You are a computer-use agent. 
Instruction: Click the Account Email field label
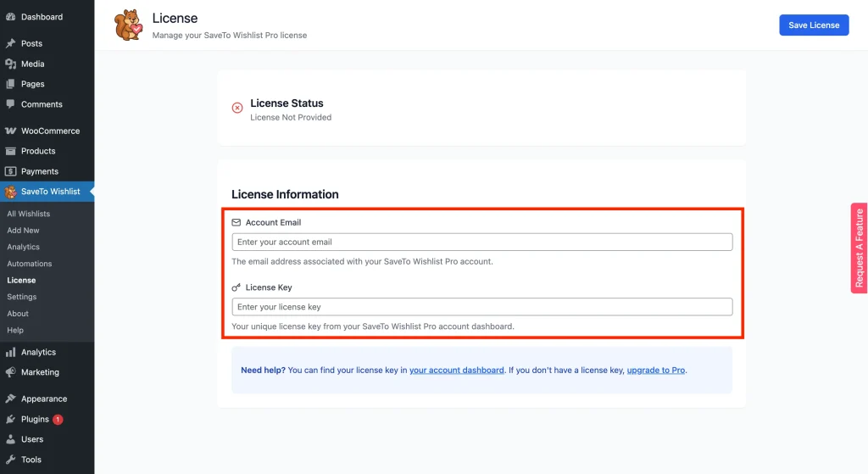[x=274, y=223]
